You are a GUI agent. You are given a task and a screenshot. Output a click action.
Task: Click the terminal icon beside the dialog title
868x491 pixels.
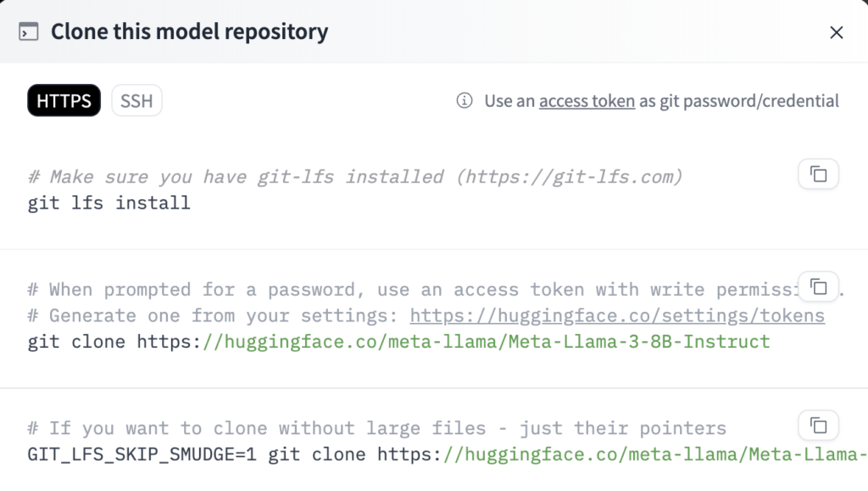[29, 32]
